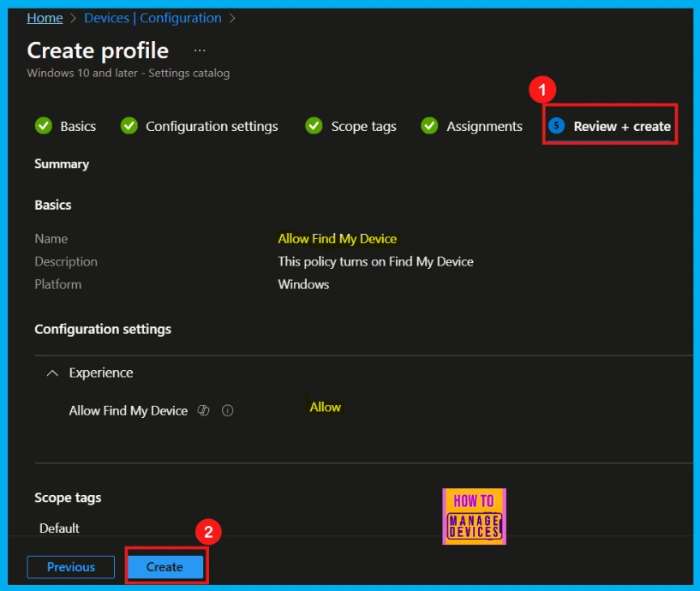Click the info icon next to Allow Find My Device
This screenshot has height=591, width=700.
(227, 410)
